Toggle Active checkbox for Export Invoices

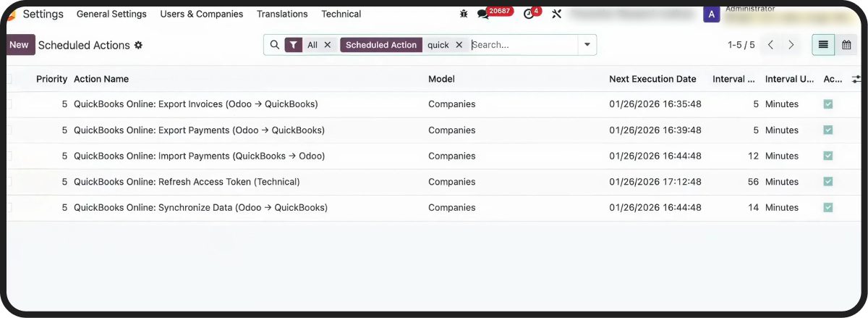coord(828,104)
